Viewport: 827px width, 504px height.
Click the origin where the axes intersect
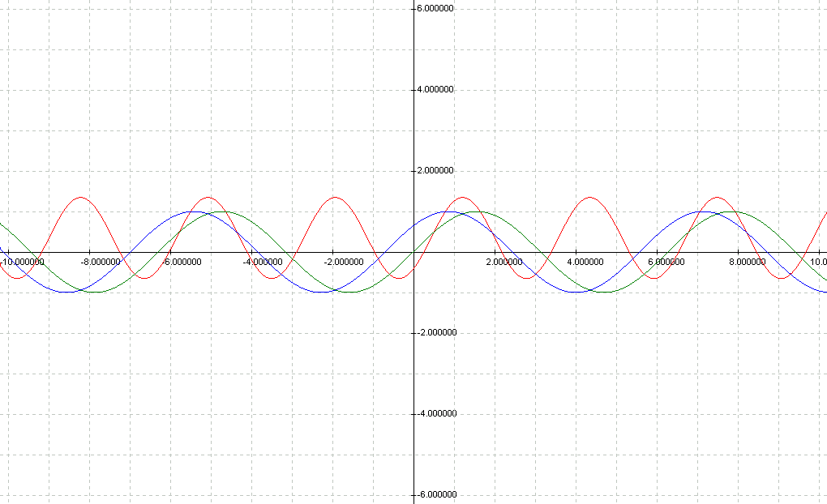point(413,251)
